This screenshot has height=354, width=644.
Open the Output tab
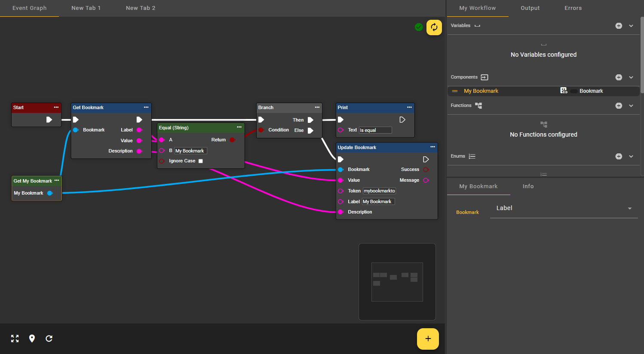pyautogui.click(x=530, y=8)
